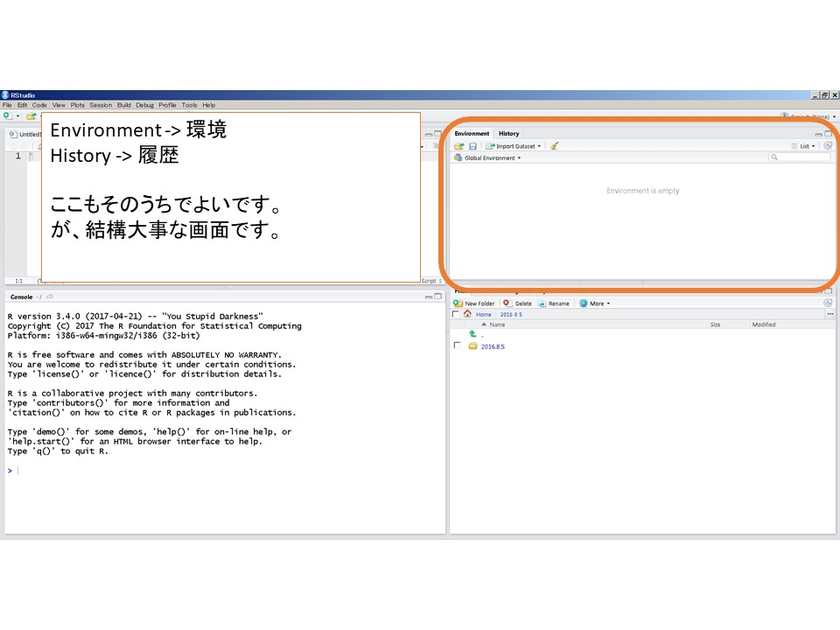Viewport: 840px width, 630px height.
Task: Refresh the Environment pane
Action: click(827, 146)
